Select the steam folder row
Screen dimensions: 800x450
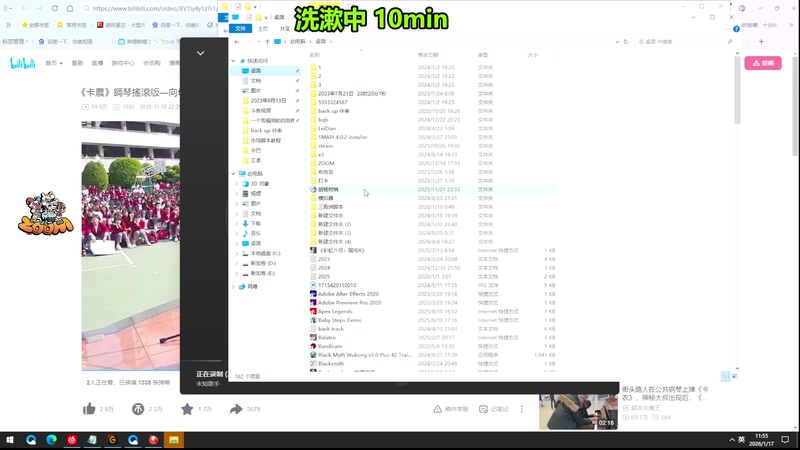tap(433, 146)
